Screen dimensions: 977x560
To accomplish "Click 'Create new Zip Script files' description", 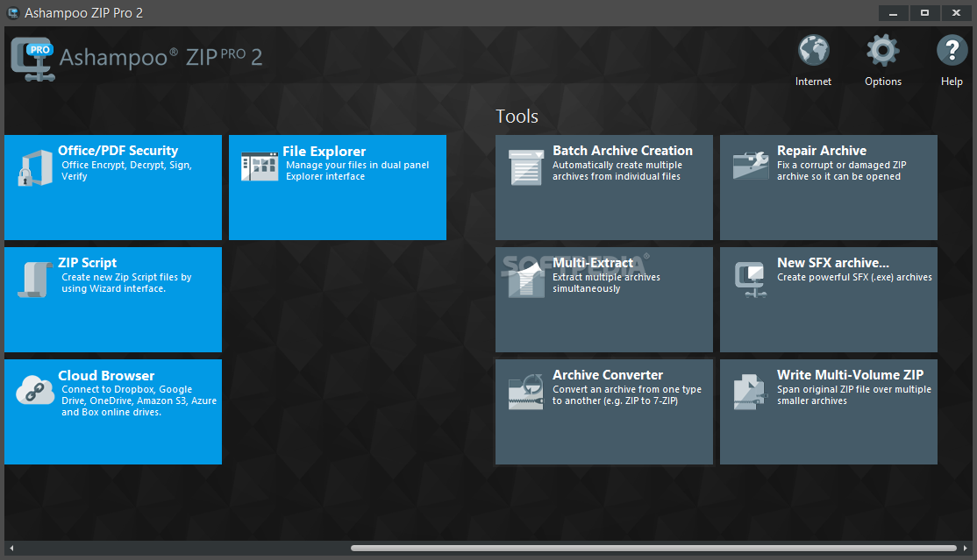I will (126, 283).
